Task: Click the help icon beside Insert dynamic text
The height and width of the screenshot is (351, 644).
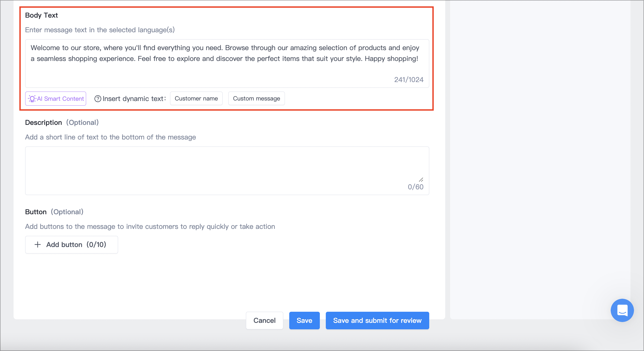Action: (98, 99)
